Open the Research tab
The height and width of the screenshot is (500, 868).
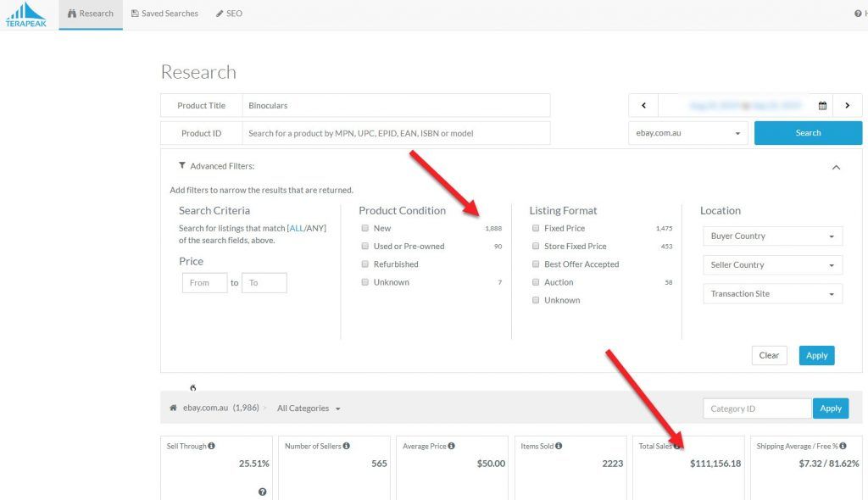pyautogui.click(x=90, y=14)
